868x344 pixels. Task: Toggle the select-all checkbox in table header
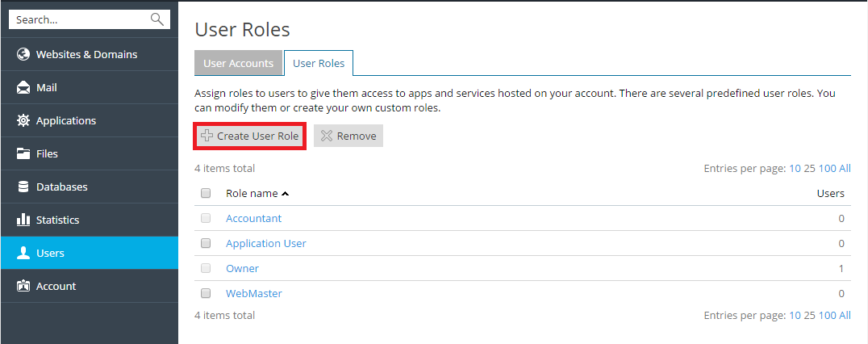click(x=206, y=193)
